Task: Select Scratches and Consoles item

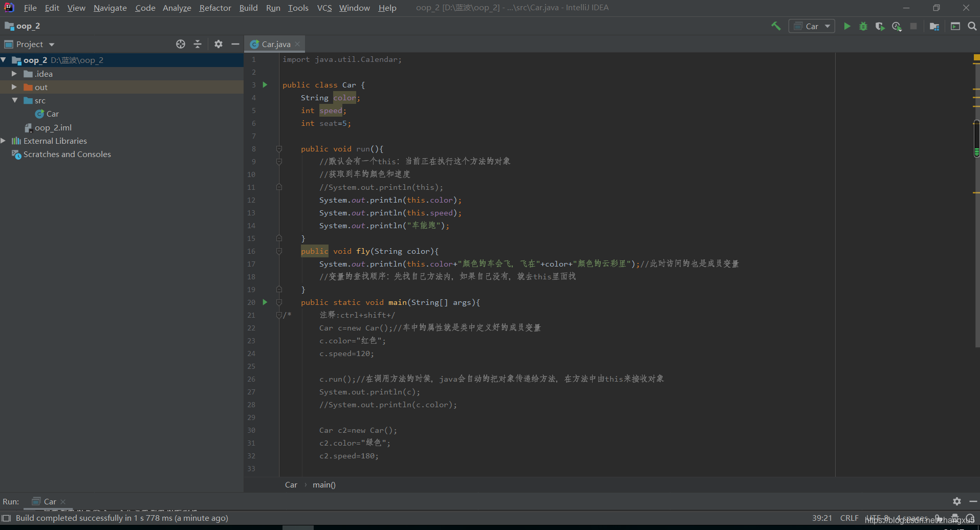Action: [x=61, y=154]
